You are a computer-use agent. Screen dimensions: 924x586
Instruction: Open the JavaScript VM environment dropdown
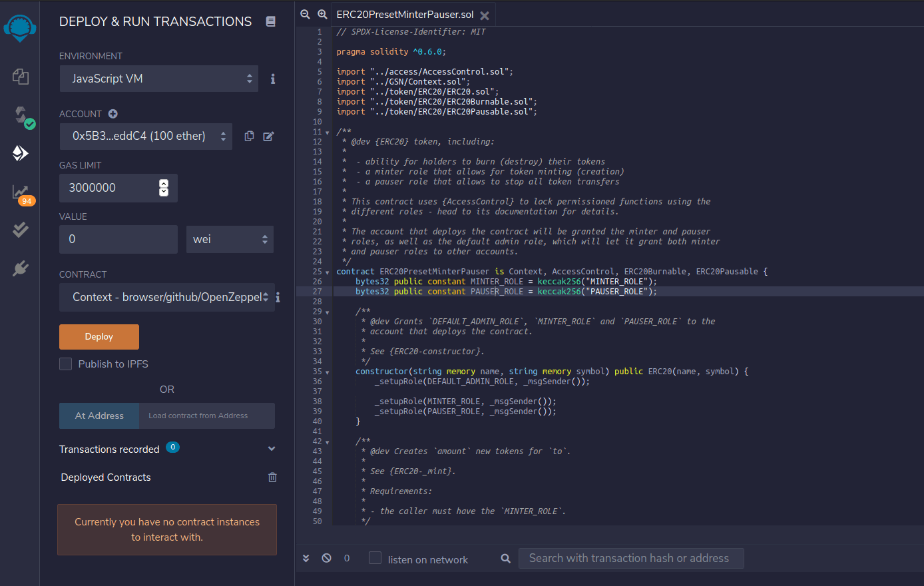[x=158, y=79]
